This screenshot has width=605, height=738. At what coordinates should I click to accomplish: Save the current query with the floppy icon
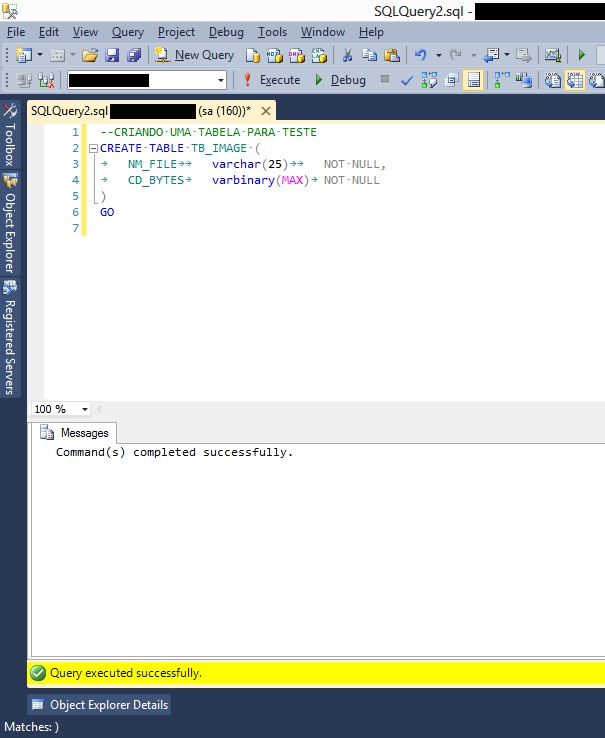(112, 55)
